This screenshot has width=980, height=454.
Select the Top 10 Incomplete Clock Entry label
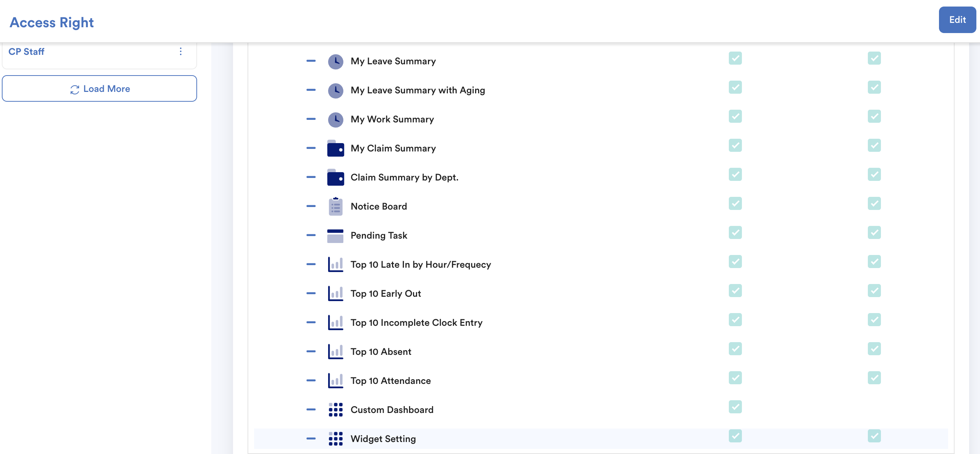click(x=416, y=323)
